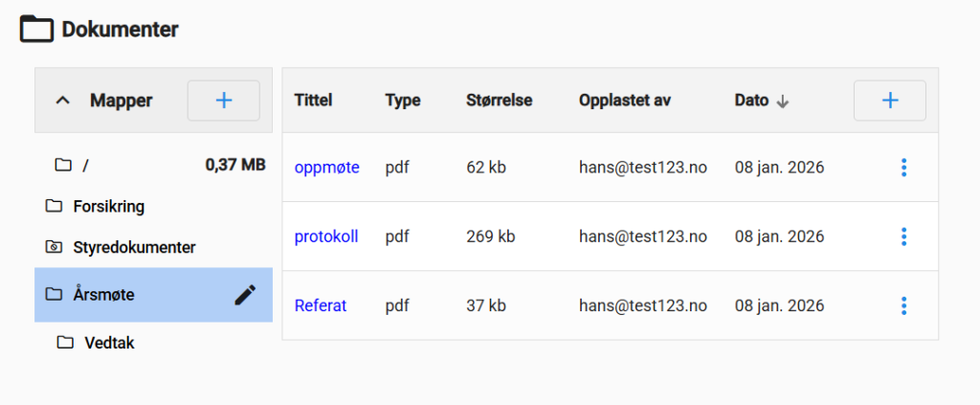Open the oppmøte document link

pyautogui.click(x=326, y=168)
